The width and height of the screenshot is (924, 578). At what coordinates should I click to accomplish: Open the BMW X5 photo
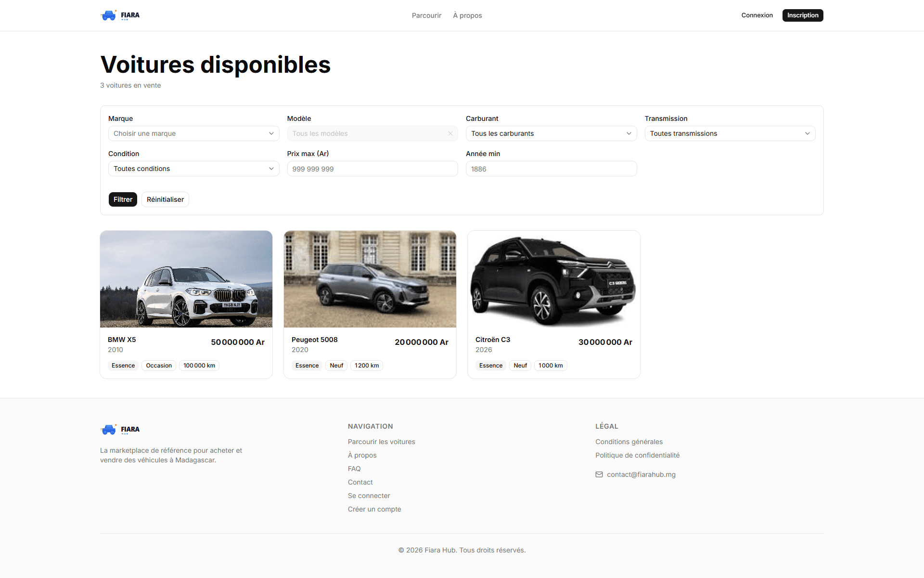186,279
